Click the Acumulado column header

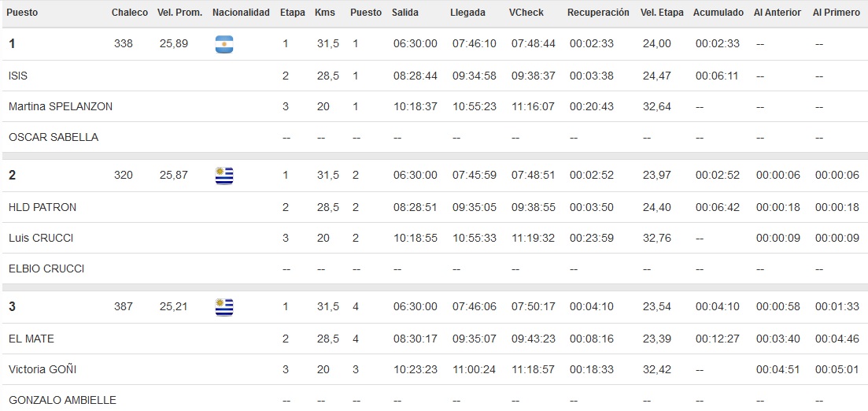click(x=718, y=12)
